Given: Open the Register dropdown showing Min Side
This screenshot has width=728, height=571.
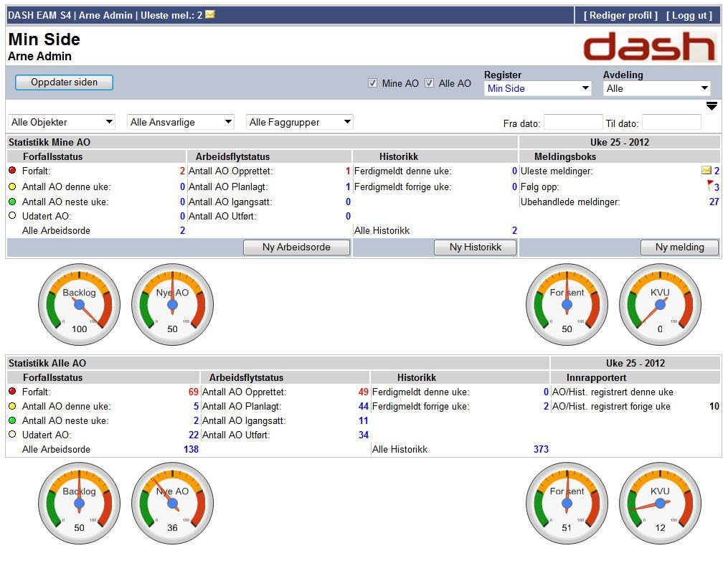Looking at the screenshot, I should point(538,88).
